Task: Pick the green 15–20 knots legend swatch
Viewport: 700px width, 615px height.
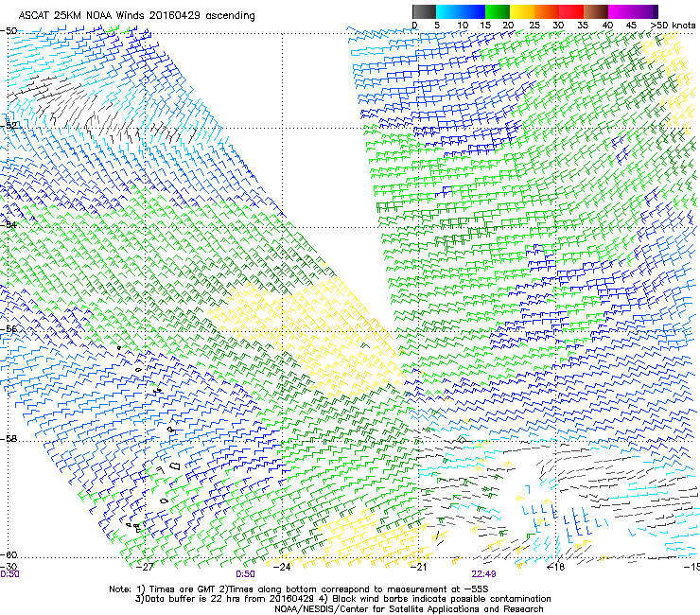Action: [x=498, y=11]
